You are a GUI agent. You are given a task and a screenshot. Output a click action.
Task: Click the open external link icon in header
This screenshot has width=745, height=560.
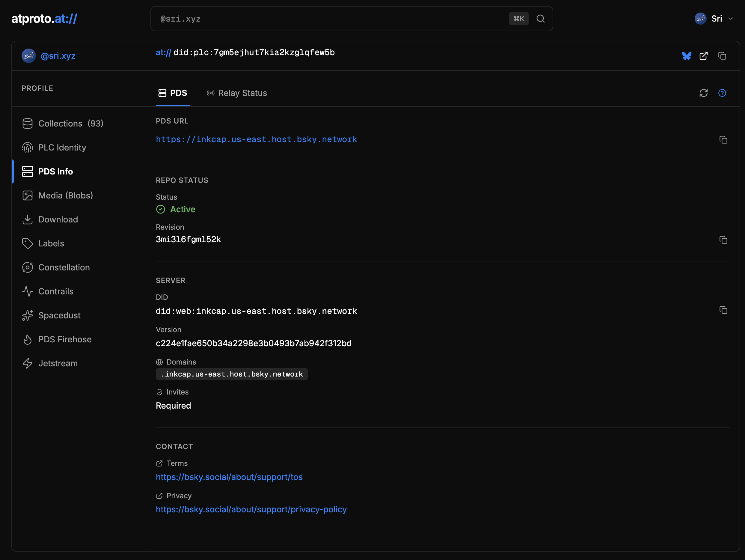[704, 56]
